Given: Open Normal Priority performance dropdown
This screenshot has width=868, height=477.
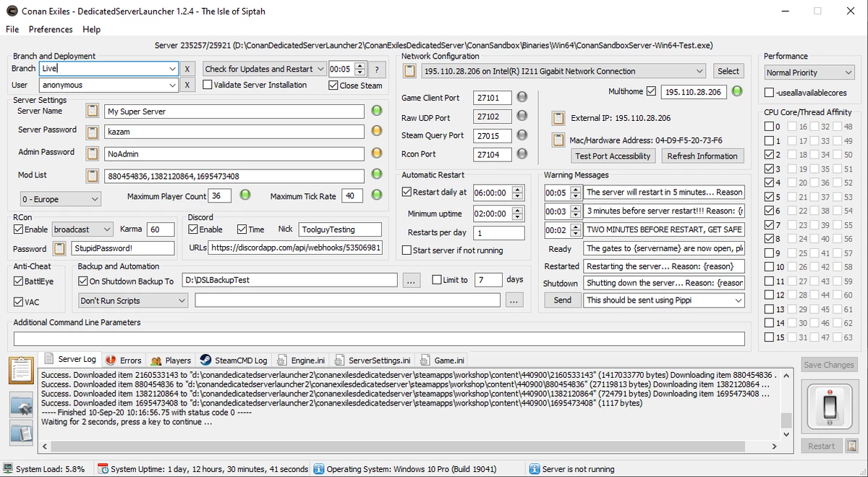Looking at the screenshot, I should 810,72.
